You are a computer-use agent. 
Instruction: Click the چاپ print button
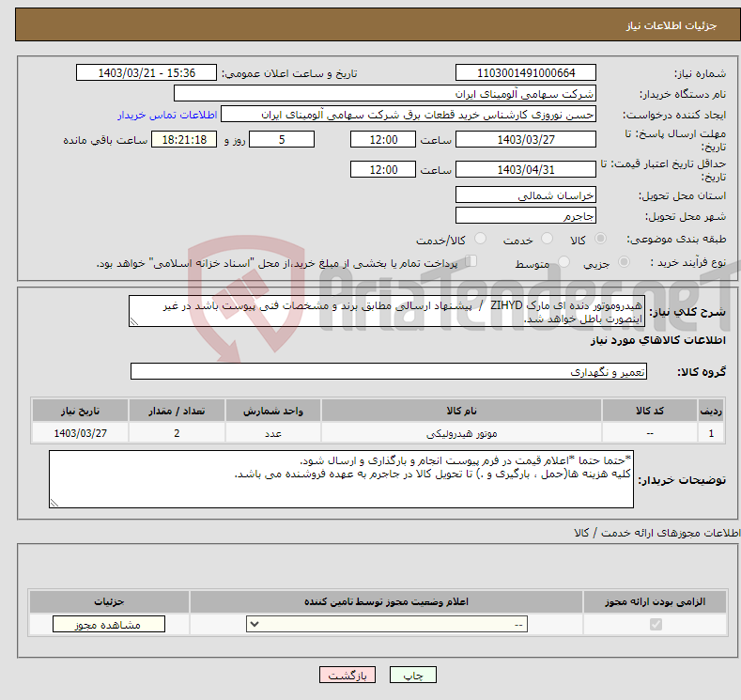413,676
